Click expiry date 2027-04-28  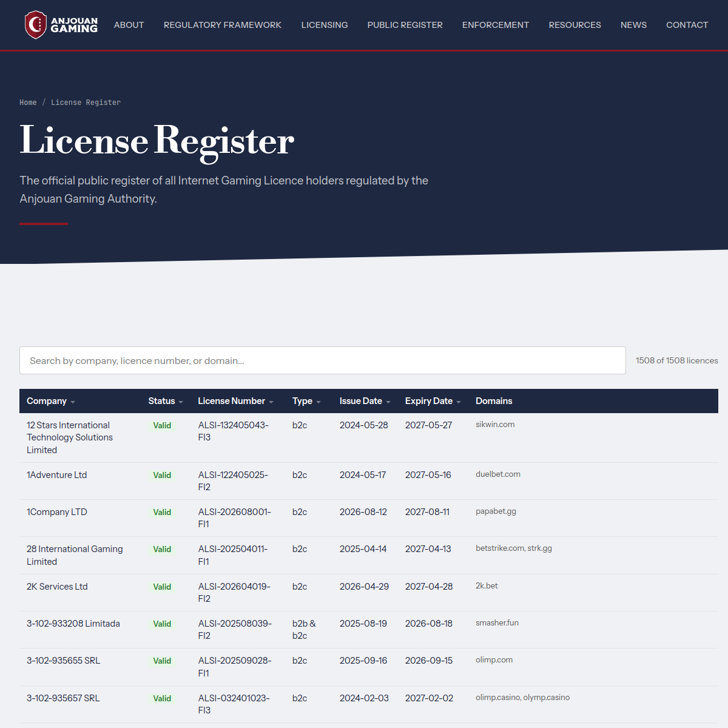429,587
